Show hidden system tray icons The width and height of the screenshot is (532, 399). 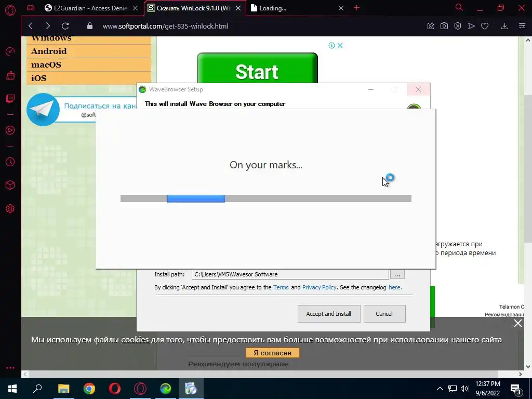[440, 389]
